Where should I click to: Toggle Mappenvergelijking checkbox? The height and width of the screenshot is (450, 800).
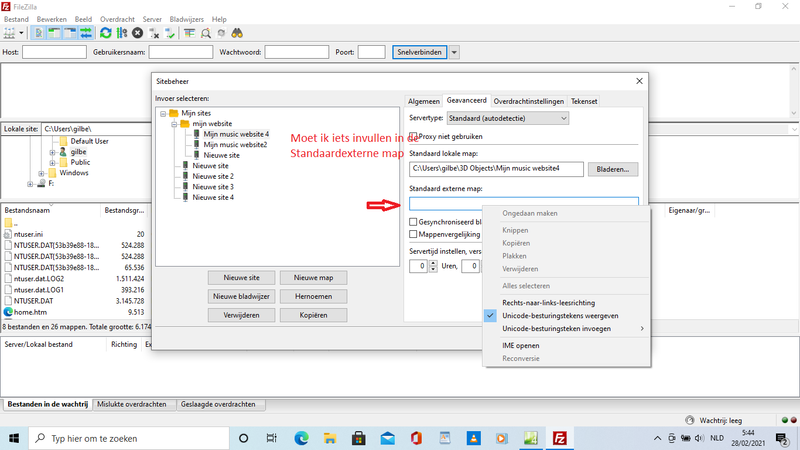point(413,234)
